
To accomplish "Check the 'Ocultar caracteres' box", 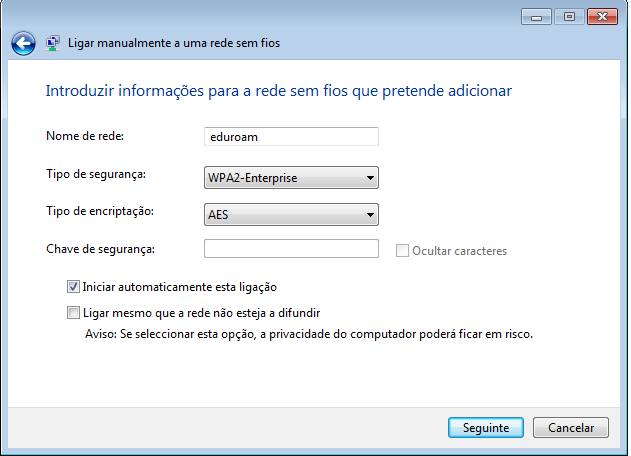I will click(x=402, y=251).
